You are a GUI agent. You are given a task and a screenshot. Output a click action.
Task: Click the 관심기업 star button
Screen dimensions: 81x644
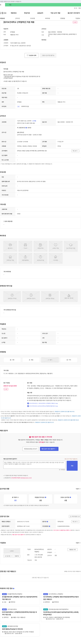coord(8,556)
